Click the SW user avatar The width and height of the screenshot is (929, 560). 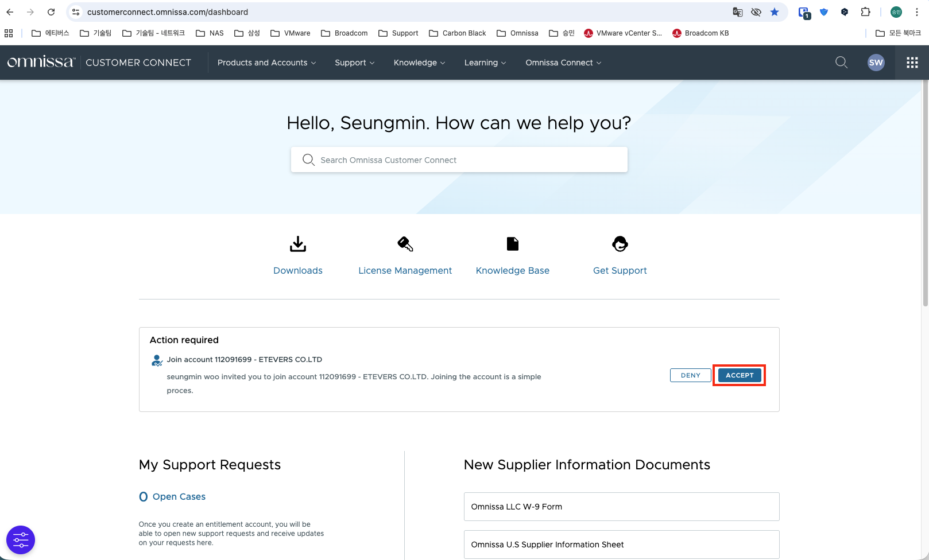pos(876,63)
